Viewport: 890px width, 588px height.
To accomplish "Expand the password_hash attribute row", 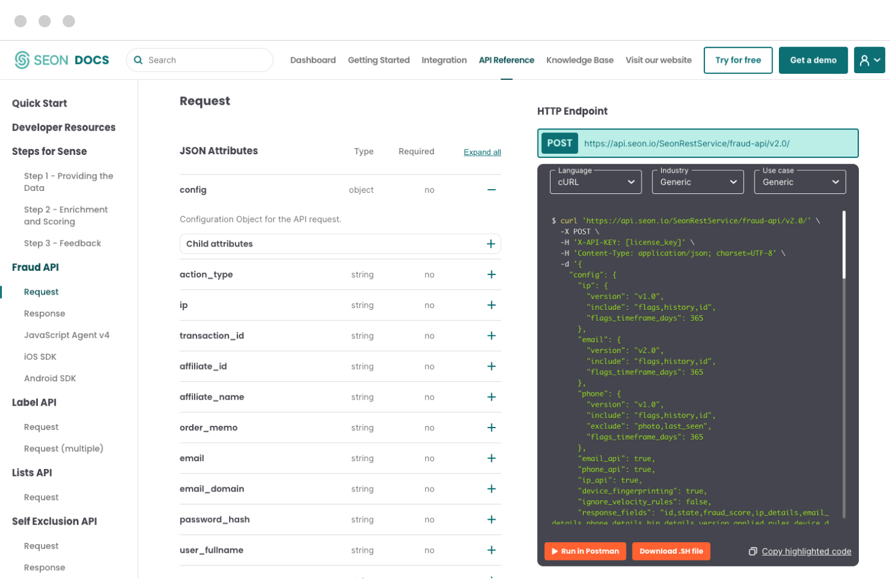I will (x=491, y=519).
